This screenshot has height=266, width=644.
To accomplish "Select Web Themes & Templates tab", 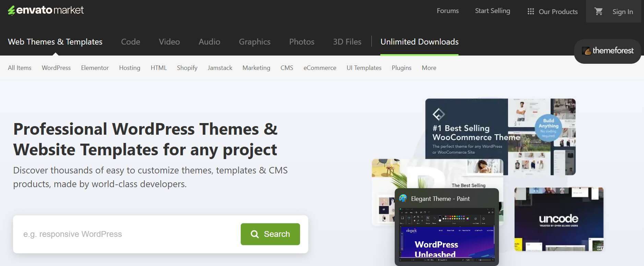I will [x=55, y=42].
